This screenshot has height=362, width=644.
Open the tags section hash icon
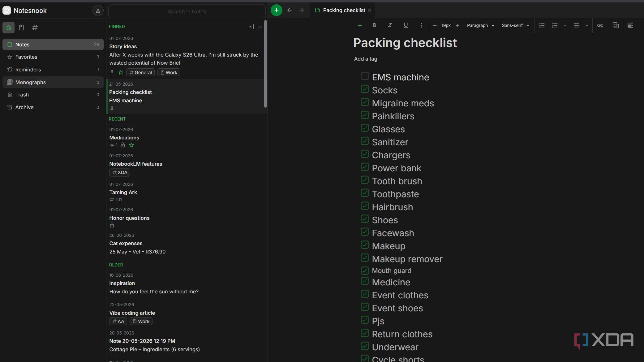[x=35, y=28]
